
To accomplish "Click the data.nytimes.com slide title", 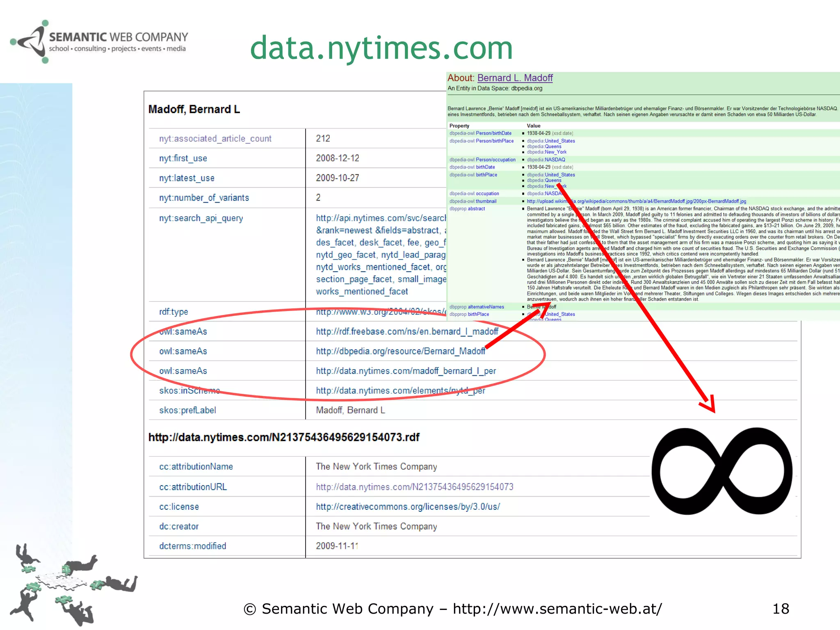I will [381, 48].
